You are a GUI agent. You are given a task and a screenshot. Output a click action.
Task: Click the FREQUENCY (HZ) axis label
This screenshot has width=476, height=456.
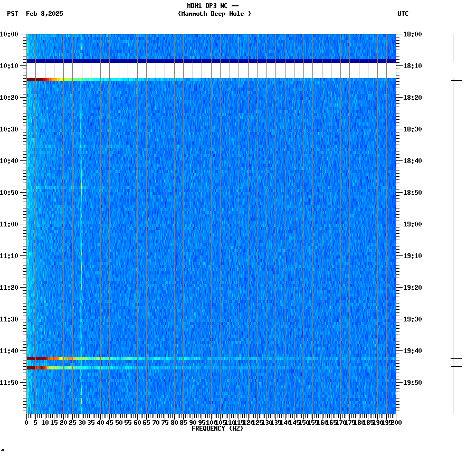217,428
